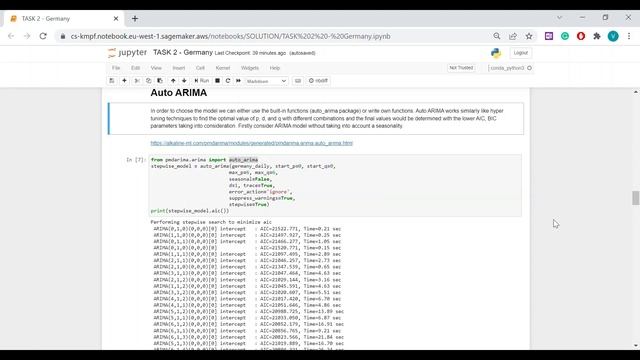This screenshot has height=360, width=640.
Task: Go back in browser history
Action: pos(11,36)
